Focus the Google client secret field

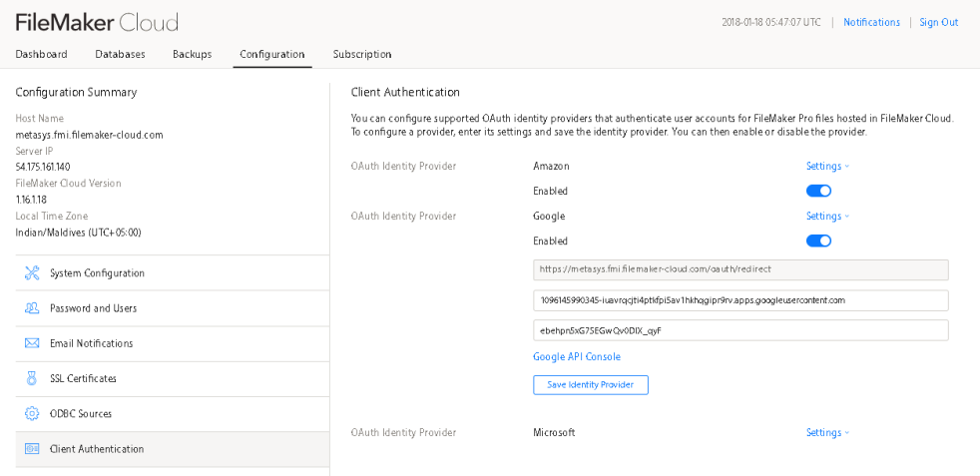740,330
